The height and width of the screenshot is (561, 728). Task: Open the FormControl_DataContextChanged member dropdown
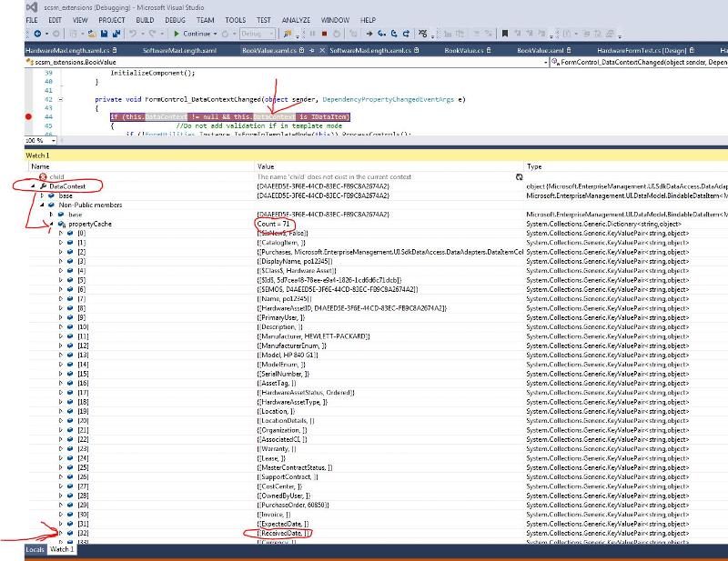(639, 62)
